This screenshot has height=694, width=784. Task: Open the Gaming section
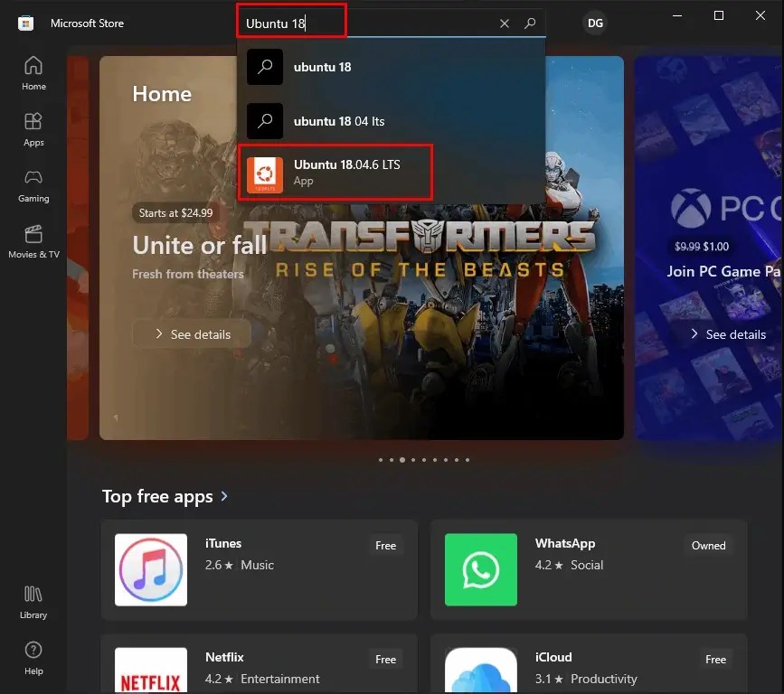(33, 185)
